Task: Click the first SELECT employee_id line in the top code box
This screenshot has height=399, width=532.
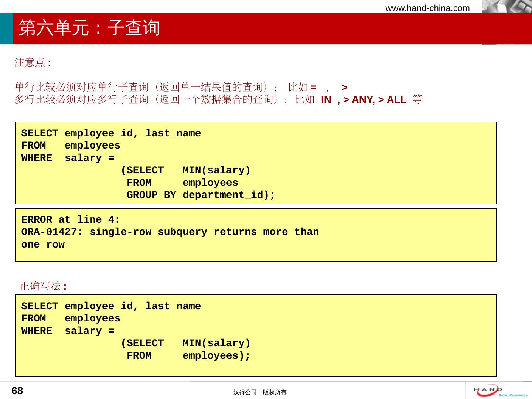Action: pos(111,133)
